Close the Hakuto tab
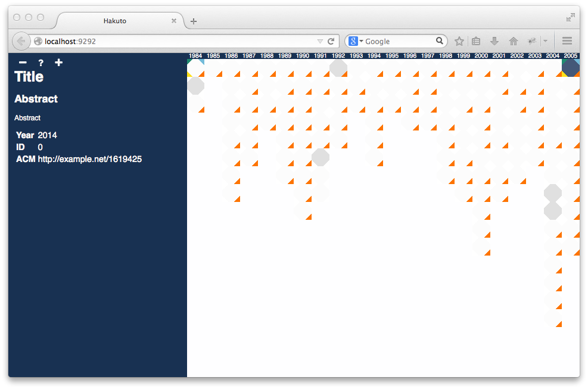 coord(173,21)
